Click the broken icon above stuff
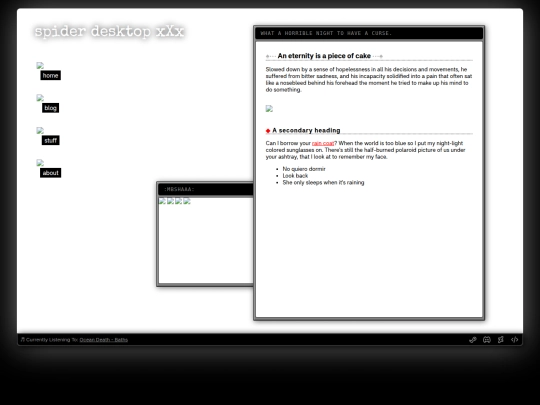 [x=40, y=130]
